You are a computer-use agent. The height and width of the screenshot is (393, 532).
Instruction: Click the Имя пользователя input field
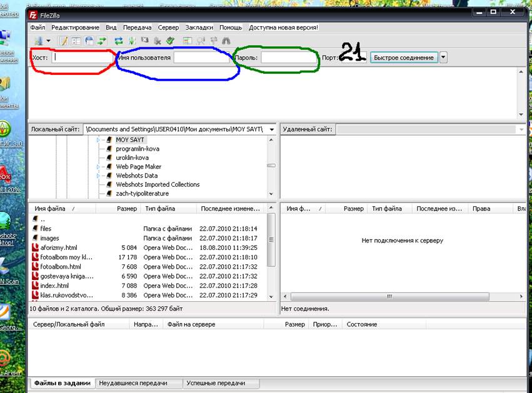tap(201, 57)
